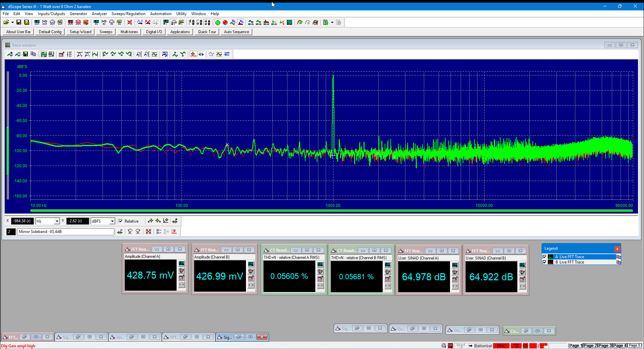Image resolution: width=644 pixels, height=349 pixels.
Task: Expand the arrow beside the run script icon
Action: [332, 22]
